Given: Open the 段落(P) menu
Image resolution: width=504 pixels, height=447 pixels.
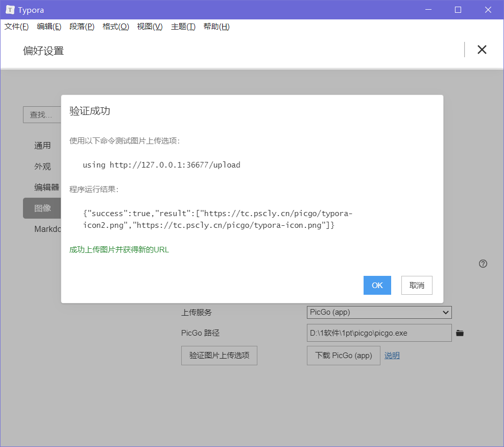Looking at the screenshot, I should (x=82, y=27).
